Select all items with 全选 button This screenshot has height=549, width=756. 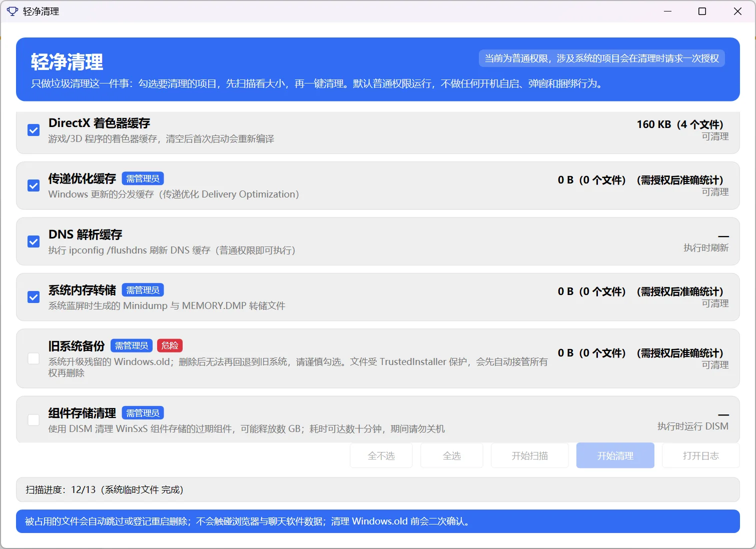coord(452,455)
